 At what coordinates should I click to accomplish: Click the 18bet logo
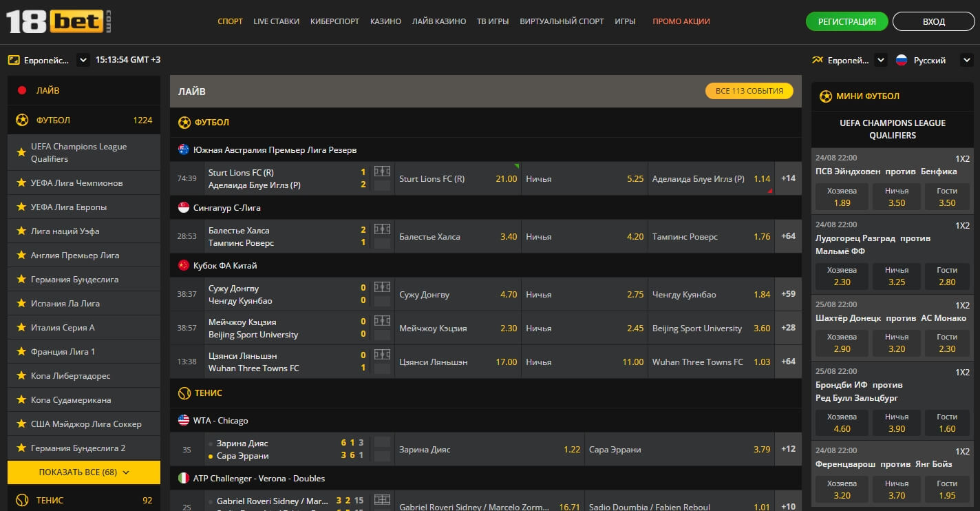[x=58, y=21]
